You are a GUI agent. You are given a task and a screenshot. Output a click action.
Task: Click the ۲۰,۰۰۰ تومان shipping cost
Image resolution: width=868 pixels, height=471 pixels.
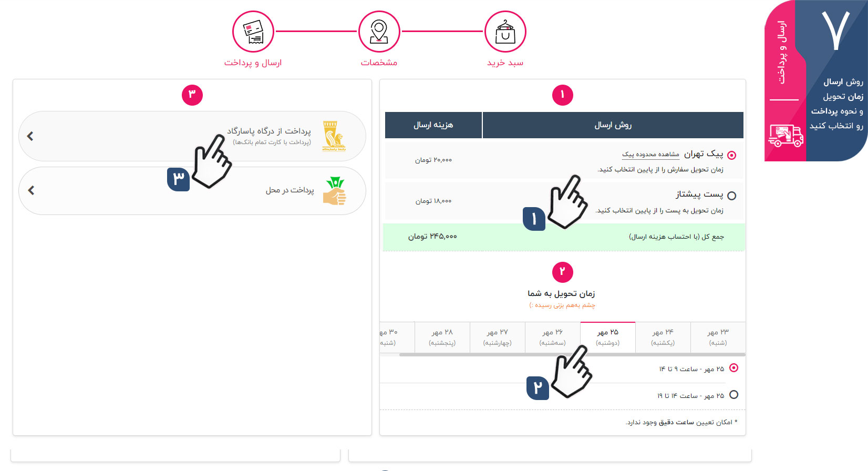coord(433,160)
